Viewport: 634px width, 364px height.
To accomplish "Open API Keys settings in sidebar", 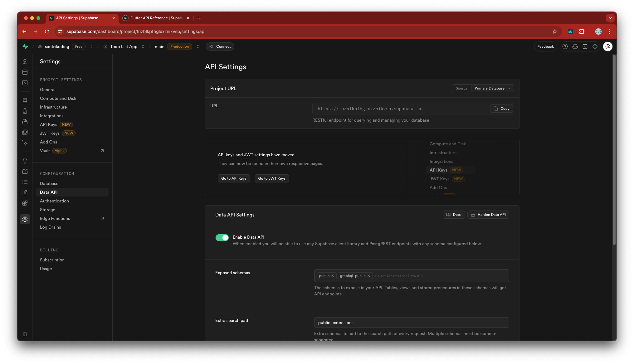I will [x=48, y=124].
